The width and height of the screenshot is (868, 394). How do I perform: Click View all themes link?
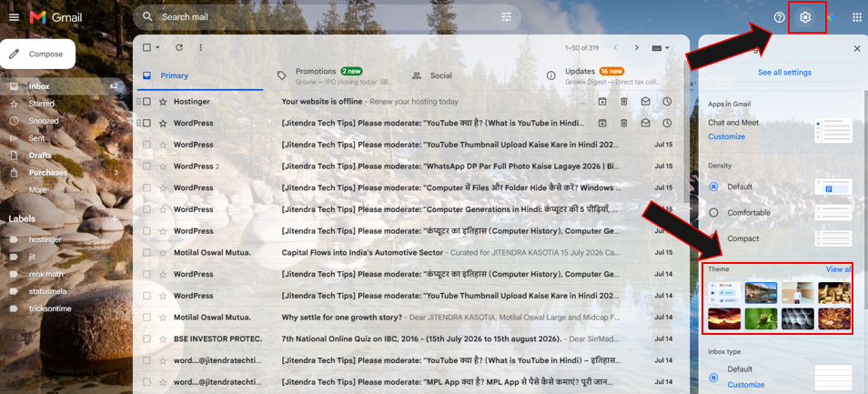point(838,269)
